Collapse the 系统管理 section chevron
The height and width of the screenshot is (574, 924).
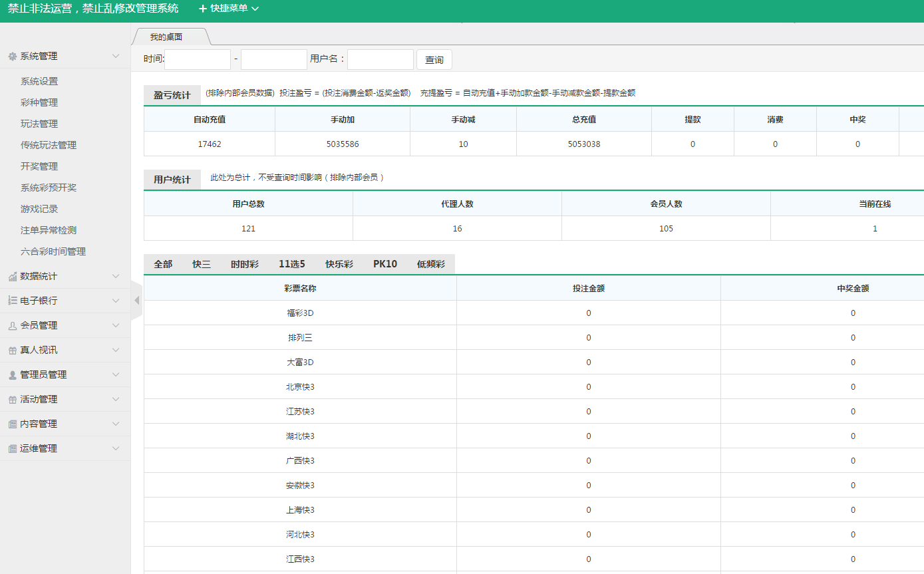116,57
